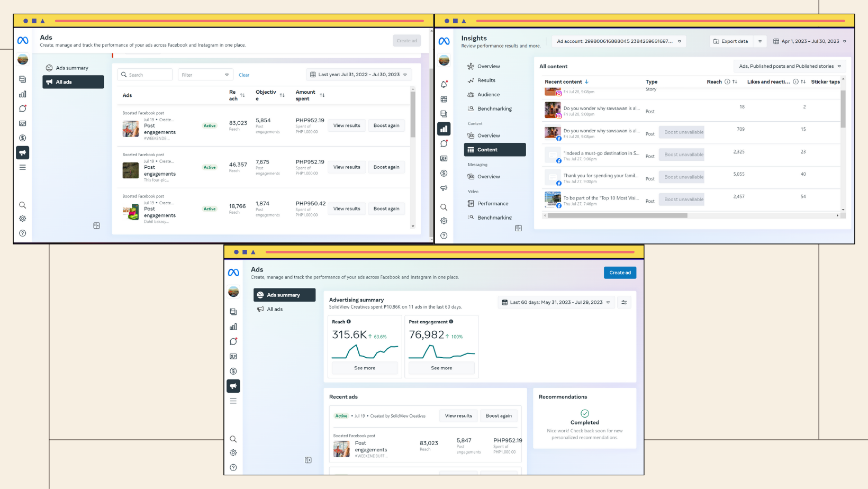This screenshot has width=868, height=489.
Task: Open the Planner grid icon in the Insights window sidebar
Action: (x=444, y=99)
